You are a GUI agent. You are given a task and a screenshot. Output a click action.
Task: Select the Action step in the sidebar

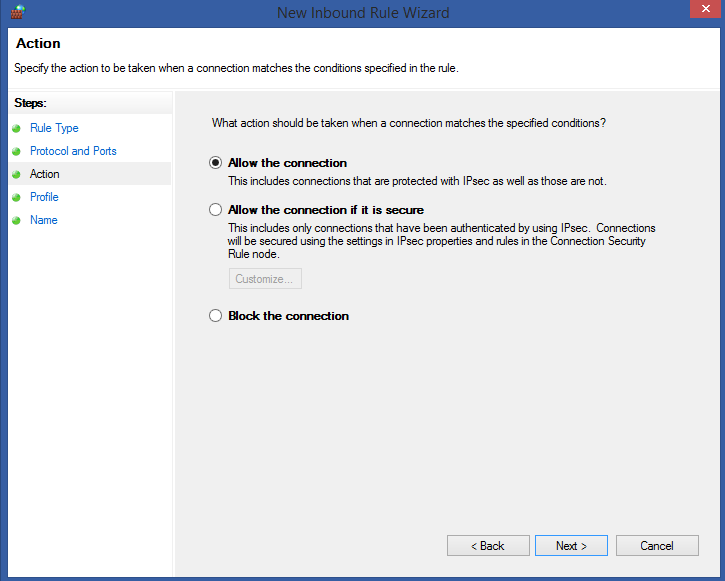pyautogui.click(x=45, y=174)
